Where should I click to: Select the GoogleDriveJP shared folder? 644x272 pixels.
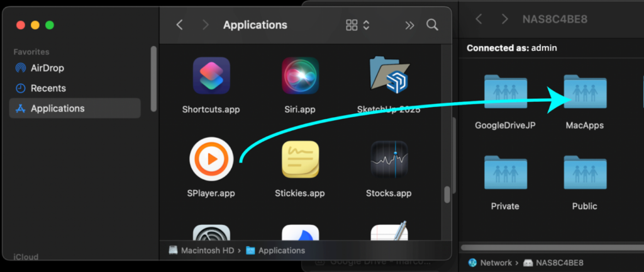505,93
